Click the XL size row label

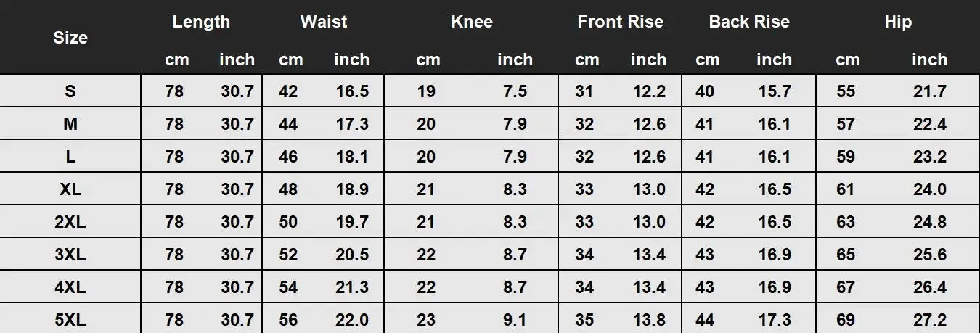70,189
